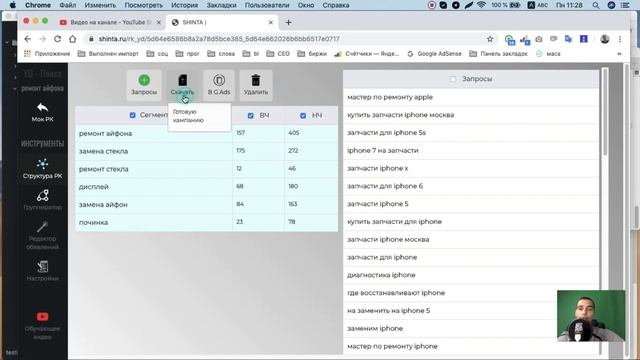Open the Chrome profile avatar
Viewport: 640px width, 360px height.
pyautogui.click(x=605, y=39)
